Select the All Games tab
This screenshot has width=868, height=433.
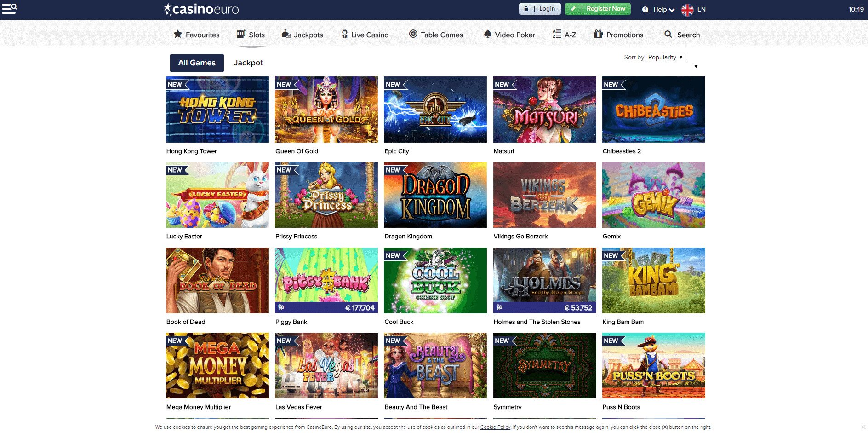pyautogui.click(x=197, y=63)
